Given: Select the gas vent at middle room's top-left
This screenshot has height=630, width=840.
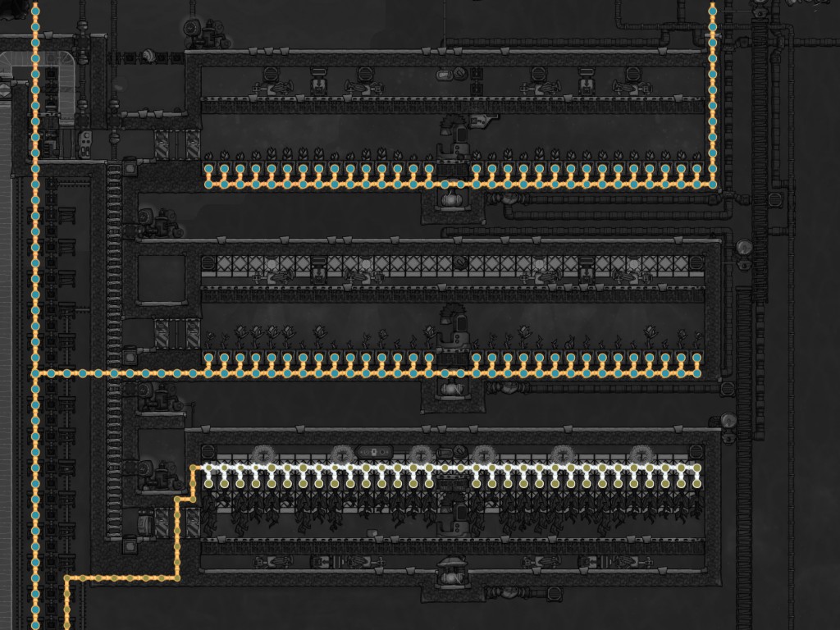Looking at the screenshot, I should tap(208, 263).
